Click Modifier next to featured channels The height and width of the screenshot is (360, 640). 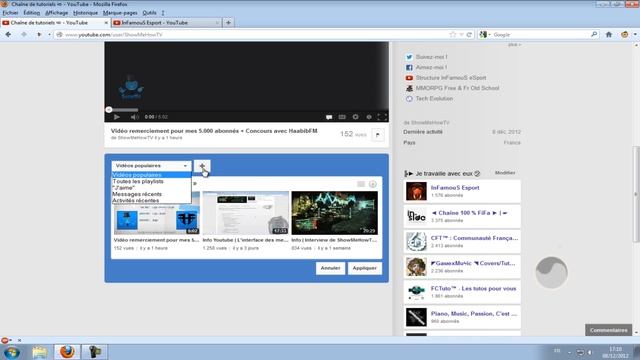[505, 173]
